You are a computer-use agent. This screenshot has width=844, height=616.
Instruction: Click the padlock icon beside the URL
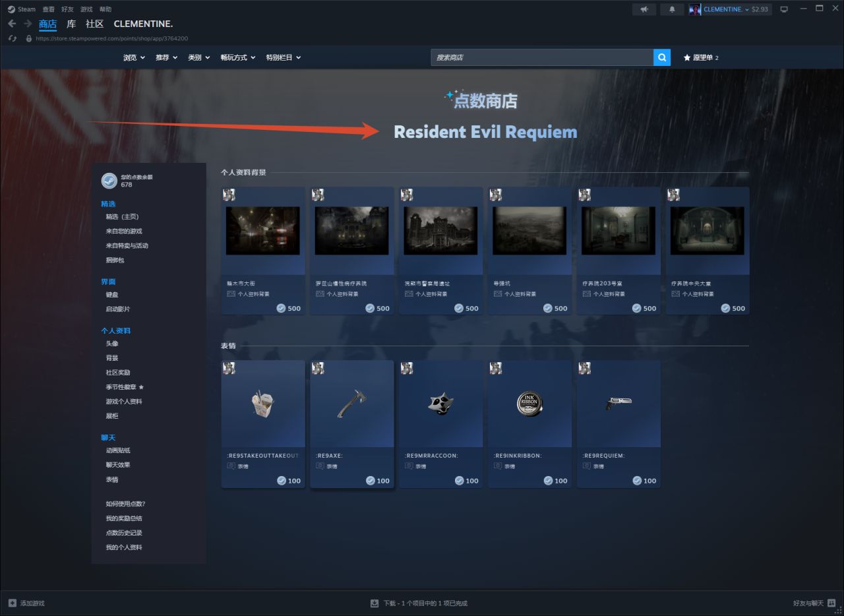pyautogui.click(x=28, y=38)
